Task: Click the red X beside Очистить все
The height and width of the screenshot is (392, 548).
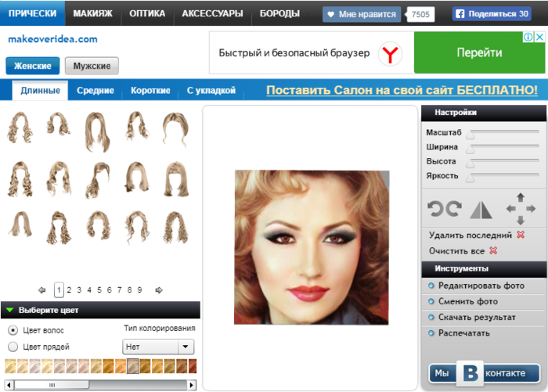Action: (x=492, y=250)
